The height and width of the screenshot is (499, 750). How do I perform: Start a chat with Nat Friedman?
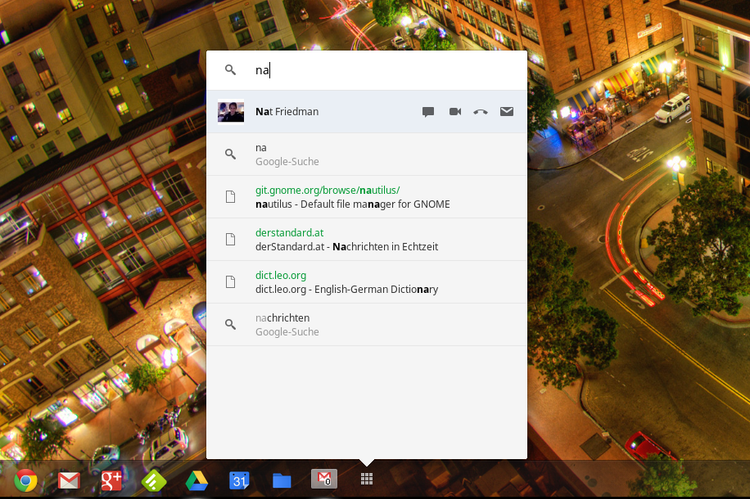tap(428, 112)
